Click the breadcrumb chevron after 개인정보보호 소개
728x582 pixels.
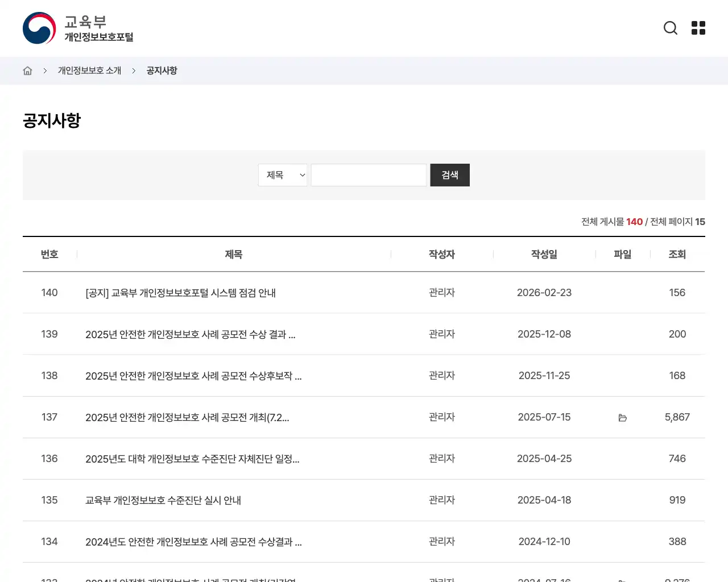pos(134,70)
